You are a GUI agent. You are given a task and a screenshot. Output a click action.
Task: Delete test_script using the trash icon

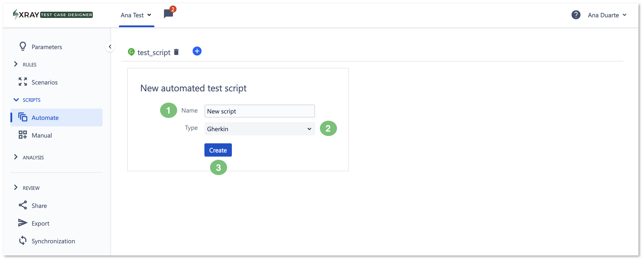point(176,52)
